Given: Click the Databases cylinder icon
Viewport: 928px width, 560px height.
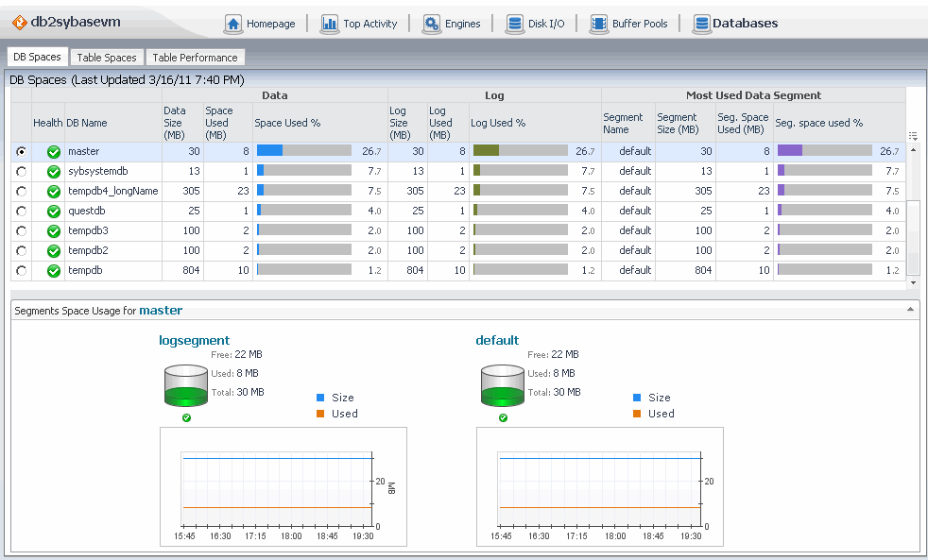Looking at the screenshot, I should click(x=700, y=24).
